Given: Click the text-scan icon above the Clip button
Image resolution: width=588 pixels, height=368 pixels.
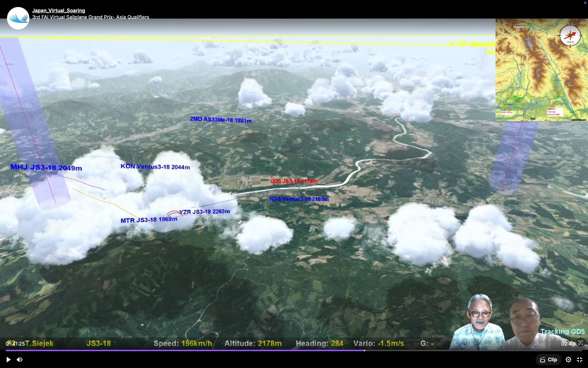Looking at the screenshot, I should [580, 343].
